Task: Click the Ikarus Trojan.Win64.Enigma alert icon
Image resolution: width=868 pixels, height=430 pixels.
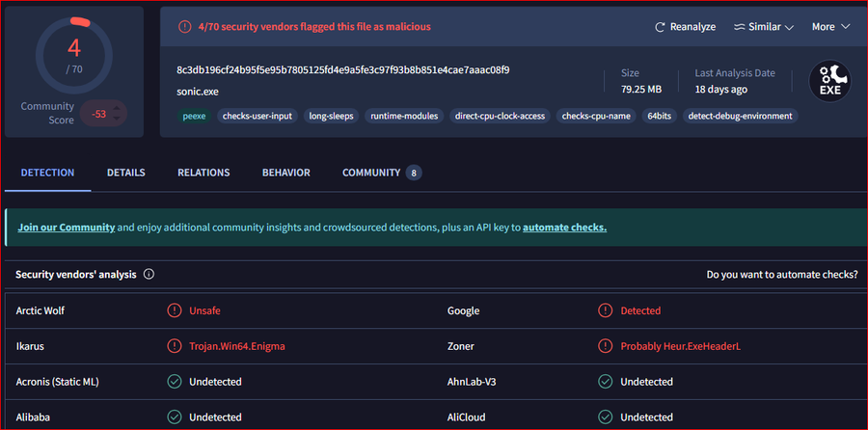Action: (x=174, y=346)
